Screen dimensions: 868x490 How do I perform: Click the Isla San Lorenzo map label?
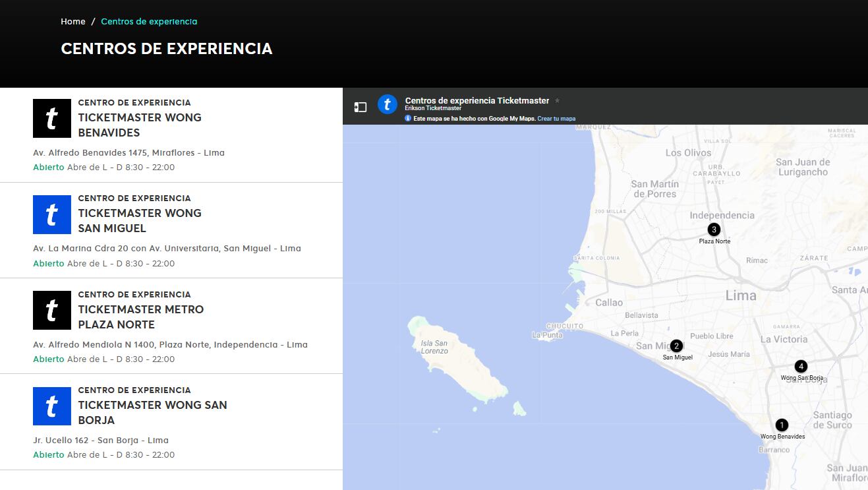(434, 347)
